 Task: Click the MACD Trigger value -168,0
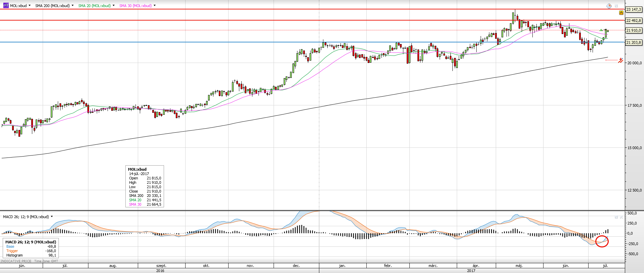pyautogui.click(x=51, y=251)
